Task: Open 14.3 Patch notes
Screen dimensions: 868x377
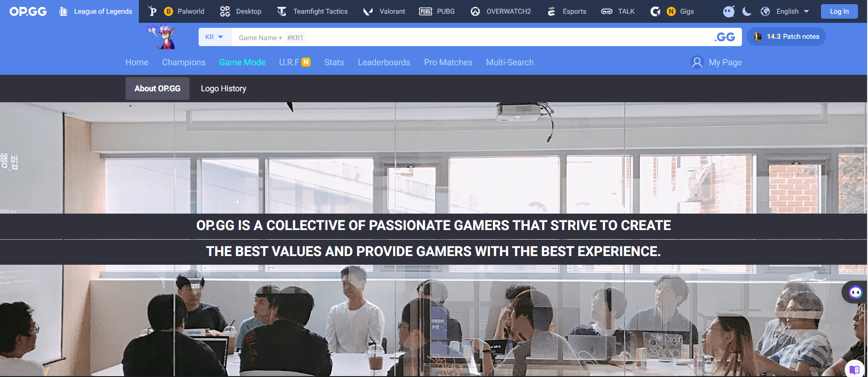Action: click(x=786, y=37)
